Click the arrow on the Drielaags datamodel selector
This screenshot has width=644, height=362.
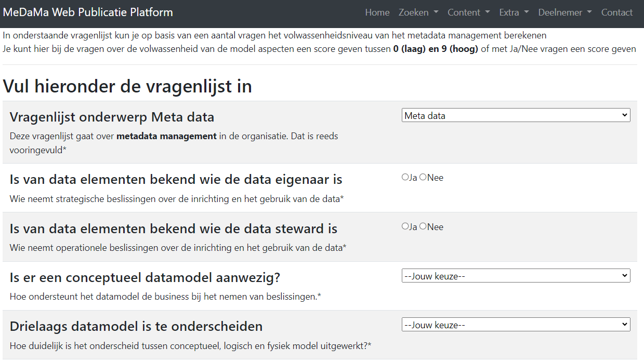624,324
